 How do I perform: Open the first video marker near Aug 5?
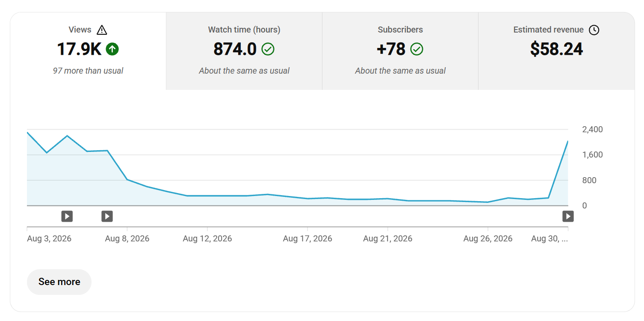[x=67, y=216]
